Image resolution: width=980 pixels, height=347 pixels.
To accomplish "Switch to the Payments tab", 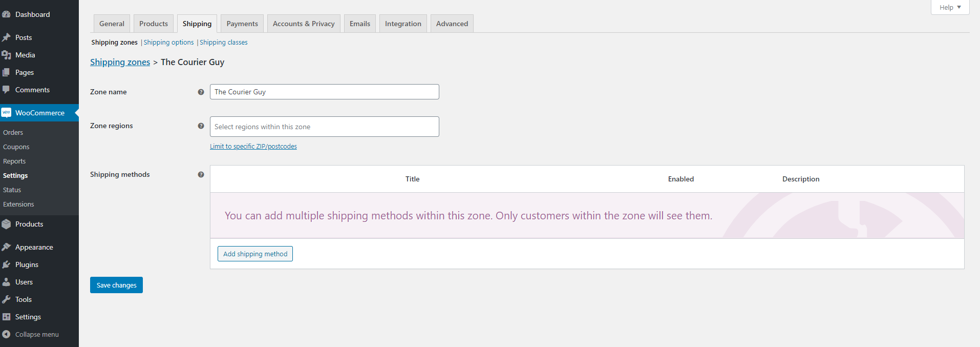I will [x=242, y=24].
